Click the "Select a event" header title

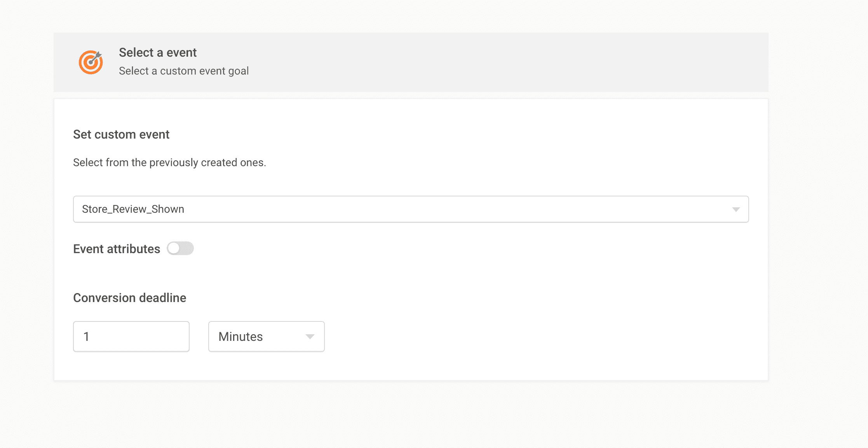pyautogui.click(x=157, y=52)
